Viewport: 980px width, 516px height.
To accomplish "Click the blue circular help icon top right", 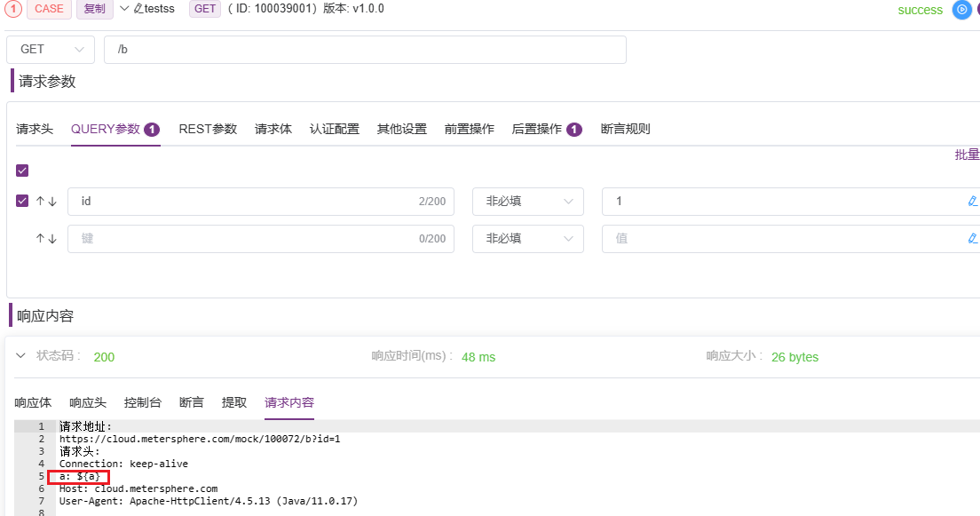I will 961,11.
